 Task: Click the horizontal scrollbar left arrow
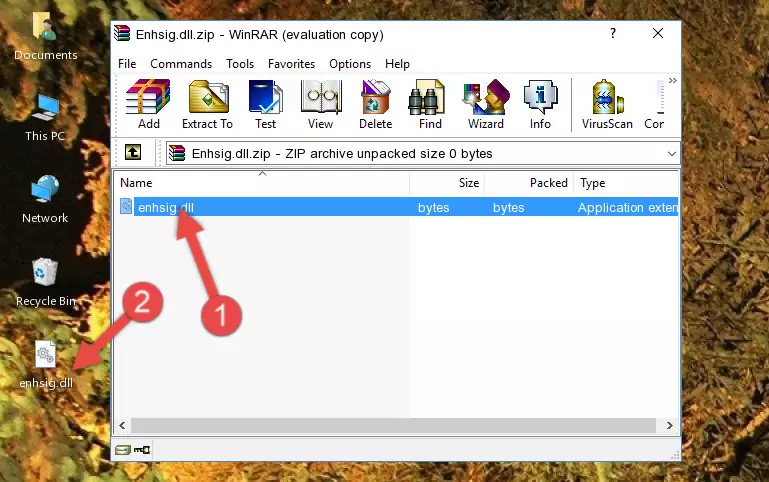[x=123, y=425]
